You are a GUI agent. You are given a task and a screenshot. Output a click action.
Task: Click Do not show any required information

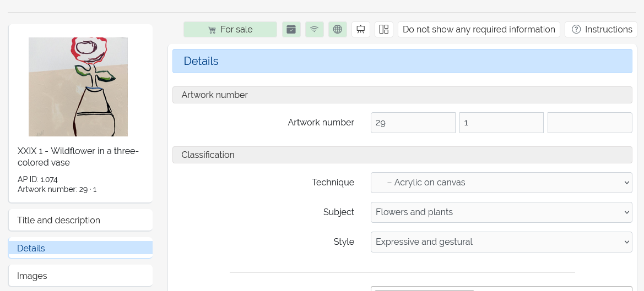[479, 30]
